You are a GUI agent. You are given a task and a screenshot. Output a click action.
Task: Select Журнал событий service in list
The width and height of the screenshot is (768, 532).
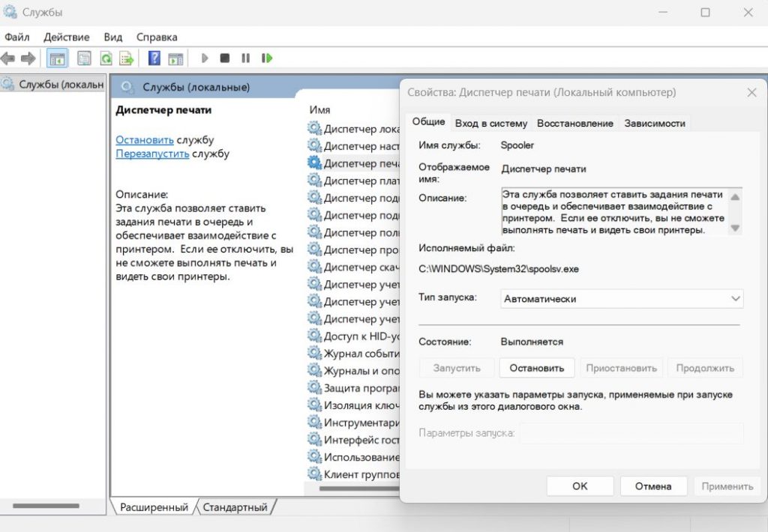pos(352,353)
